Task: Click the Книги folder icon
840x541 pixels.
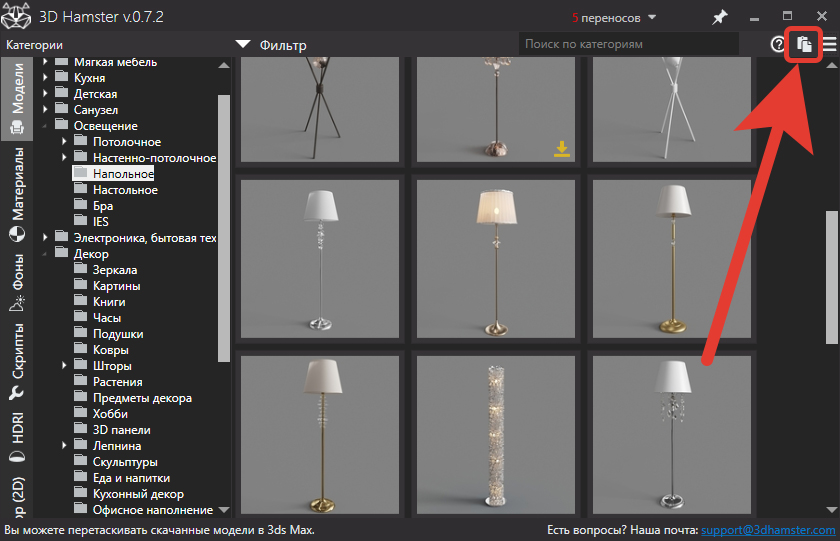Action: [80, 301]
